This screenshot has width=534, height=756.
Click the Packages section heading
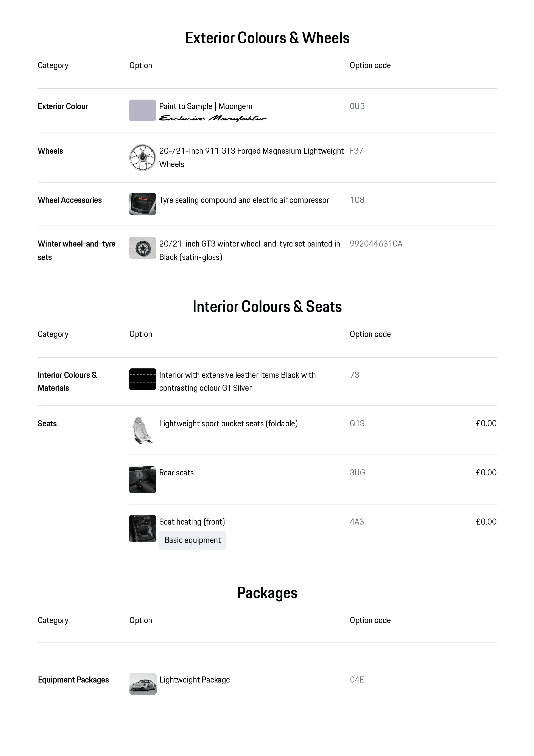point(267,593)
